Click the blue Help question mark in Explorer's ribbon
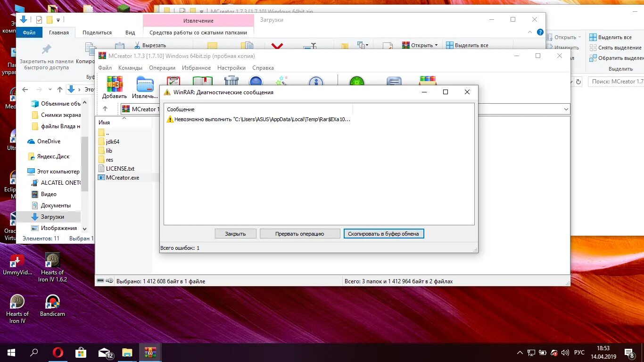 (x=540, y=33)
